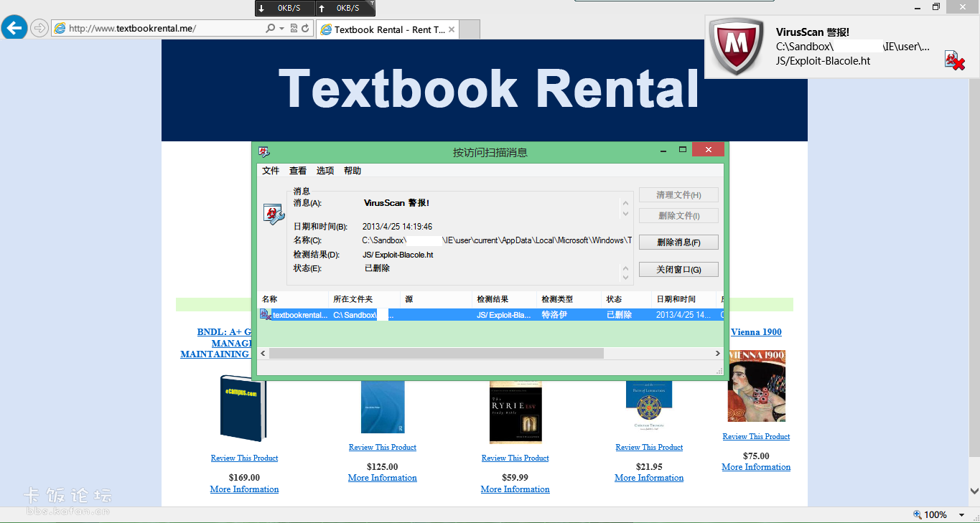
Task: Restore the browser window size
Action: click(x=936, y=6)
